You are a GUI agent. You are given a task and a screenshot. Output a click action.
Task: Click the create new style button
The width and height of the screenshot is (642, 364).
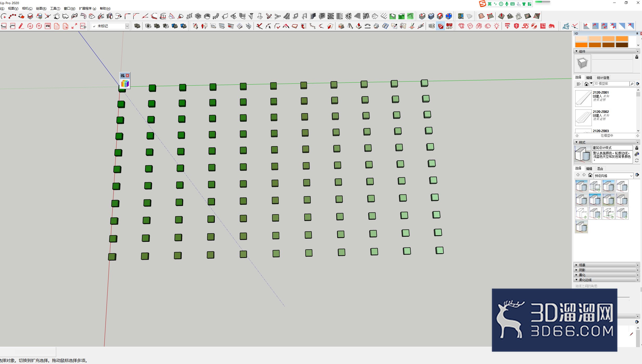click(637, 154)
